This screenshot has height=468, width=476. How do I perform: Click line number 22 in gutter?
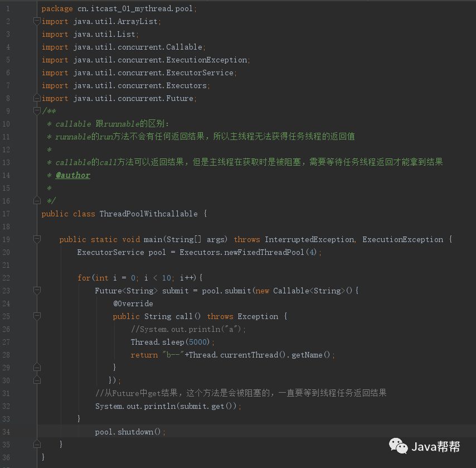[6, 278]
